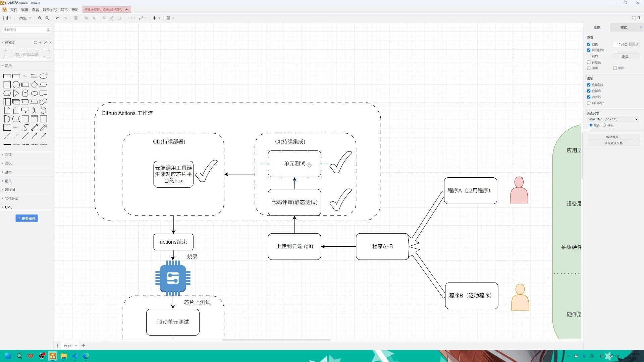Enable the 自动保存 autosave checkbox
Viewport: 644px width, 362px height.
click(x=589, y=103)
